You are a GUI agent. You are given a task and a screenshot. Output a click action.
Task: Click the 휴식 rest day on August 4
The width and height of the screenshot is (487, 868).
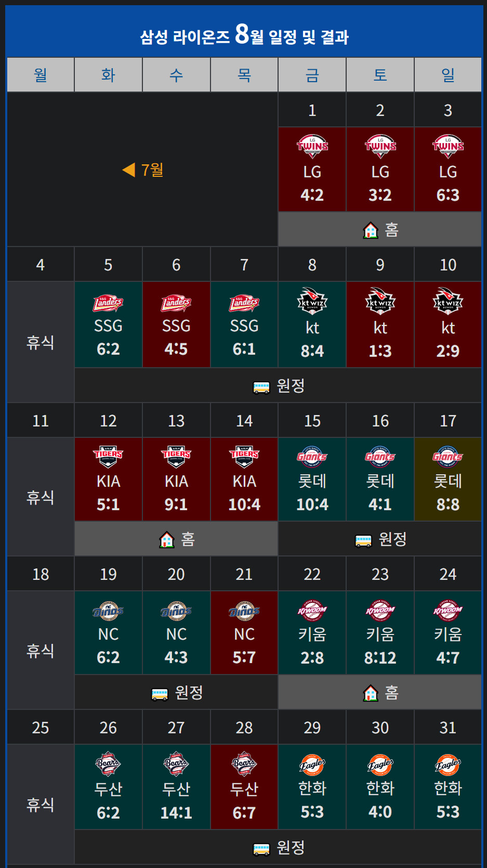[41, 342]
